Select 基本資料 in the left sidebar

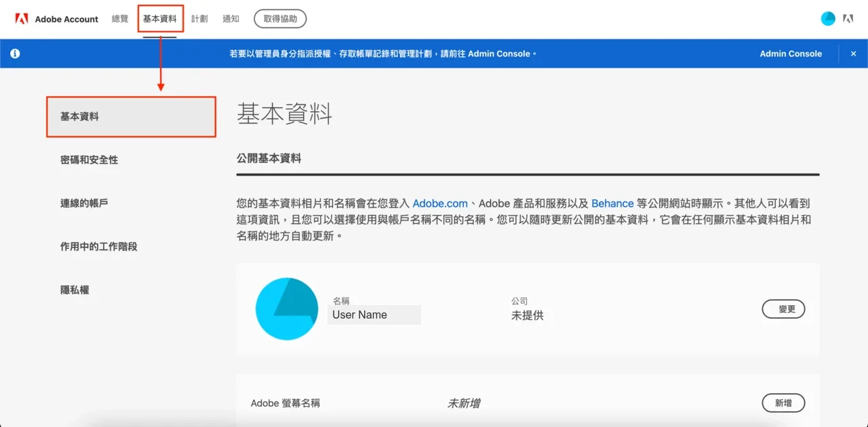coord(131,117)
